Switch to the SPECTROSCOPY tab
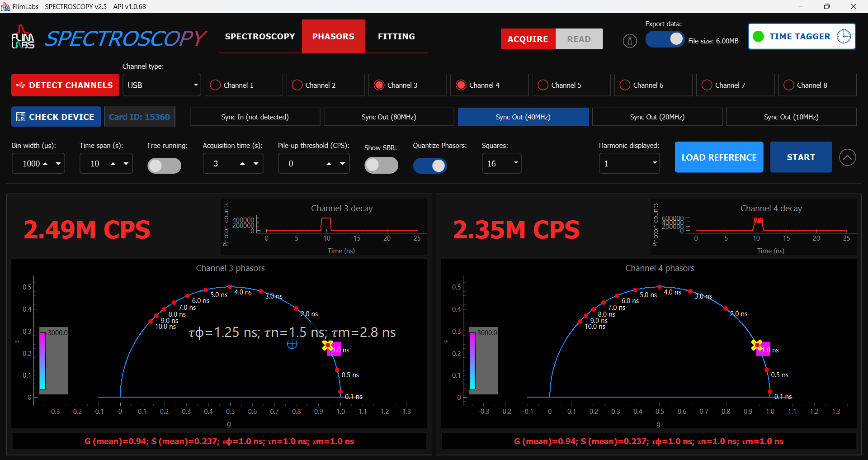Image resolution: width=868 pixels, height=460 pixels. (x=260, y=36)
